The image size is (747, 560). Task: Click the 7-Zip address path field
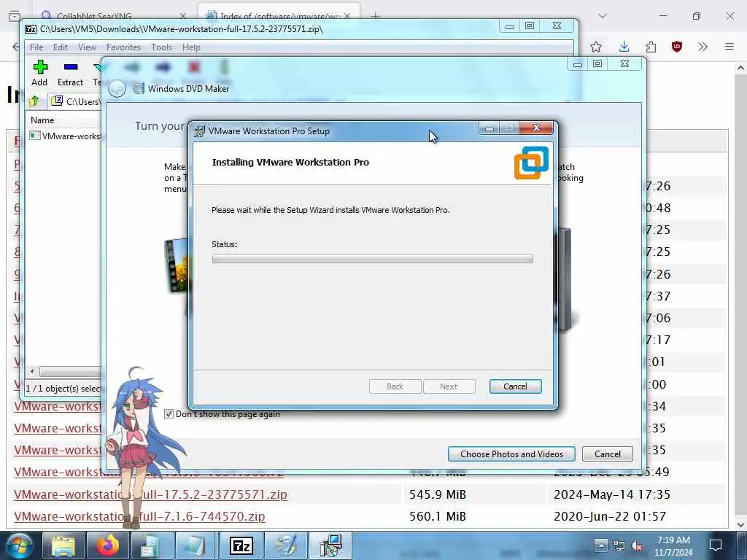click(76, 101)
